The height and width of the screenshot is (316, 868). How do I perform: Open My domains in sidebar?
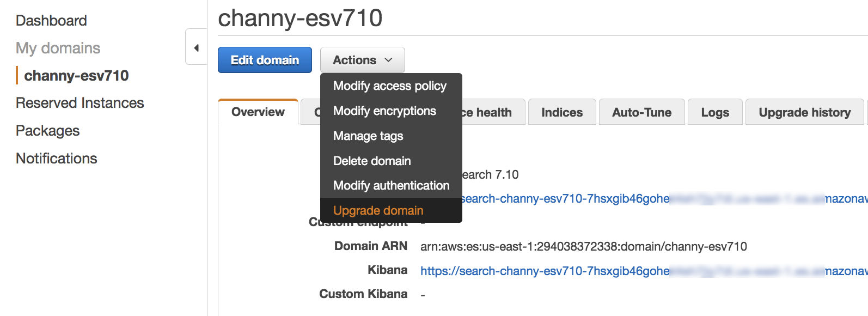click(x=58, y=48)
